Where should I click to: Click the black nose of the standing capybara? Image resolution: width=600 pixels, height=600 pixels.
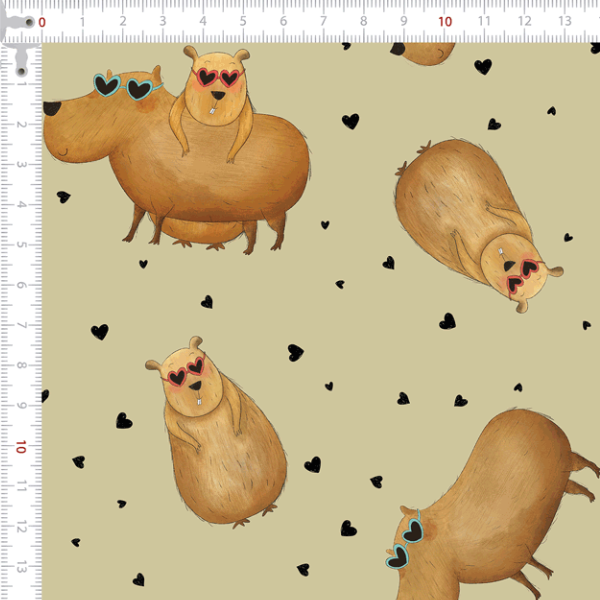[x=197, y=386]
